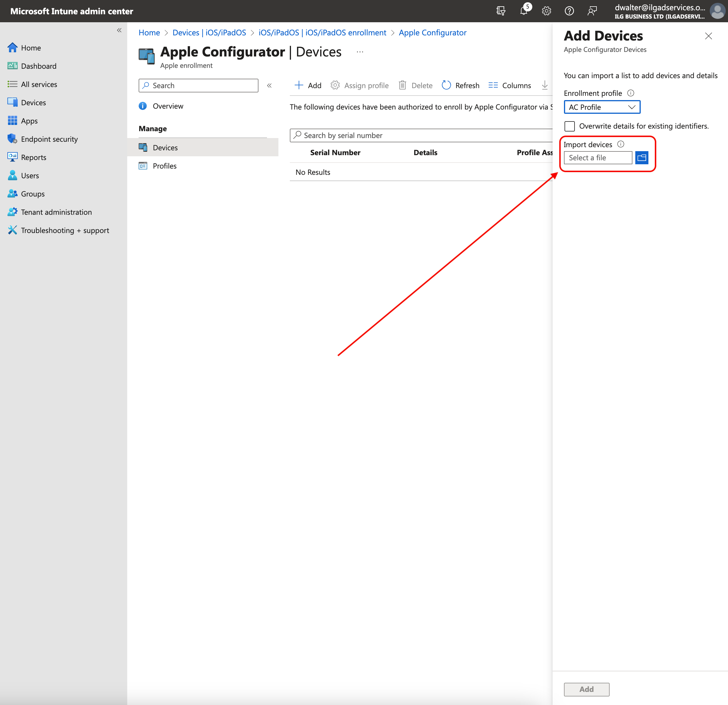Click the Enrollment profile info icon
728x705 pixels.
(631, 93)
